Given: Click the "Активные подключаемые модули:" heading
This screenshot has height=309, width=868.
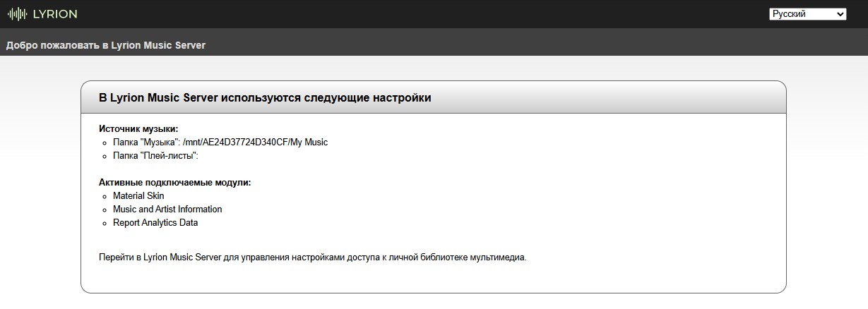Looking at the screenshot, I should click(174, 182).
